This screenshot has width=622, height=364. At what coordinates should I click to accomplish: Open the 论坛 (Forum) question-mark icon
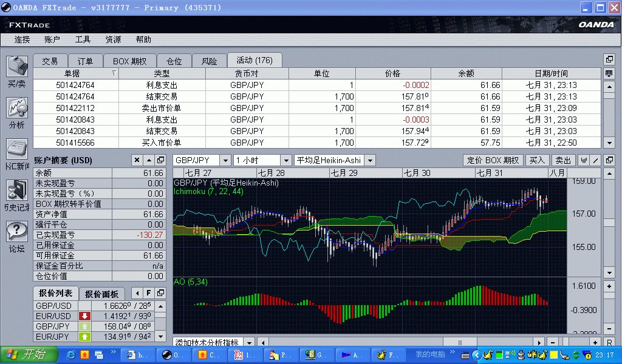tap(16, 231)
